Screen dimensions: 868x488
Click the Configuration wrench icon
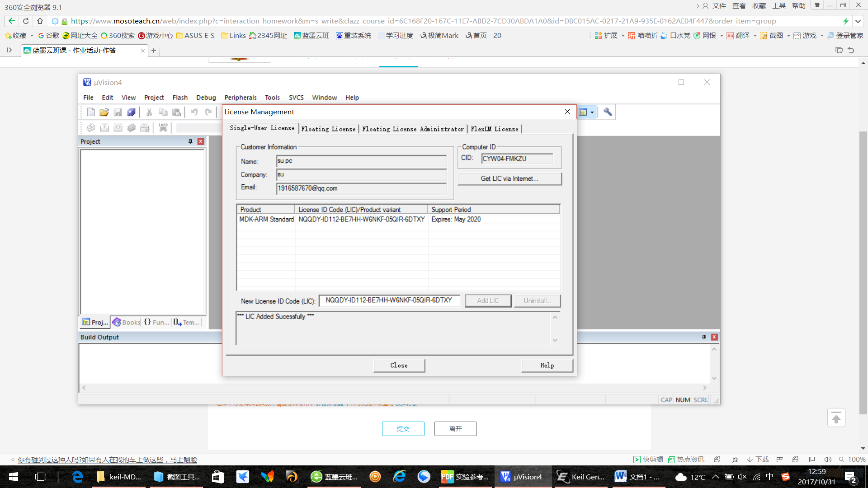click(x=608, y=112)
